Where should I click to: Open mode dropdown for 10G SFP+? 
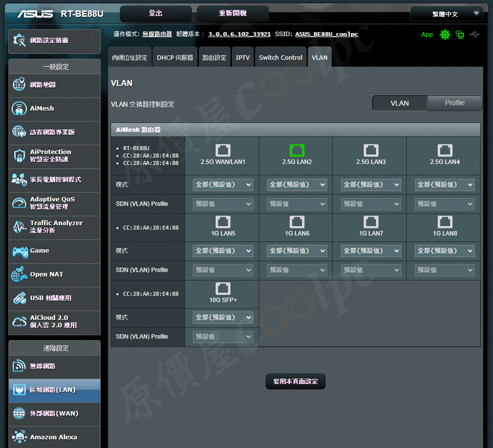pyautogui.click(x=223, y=317)
